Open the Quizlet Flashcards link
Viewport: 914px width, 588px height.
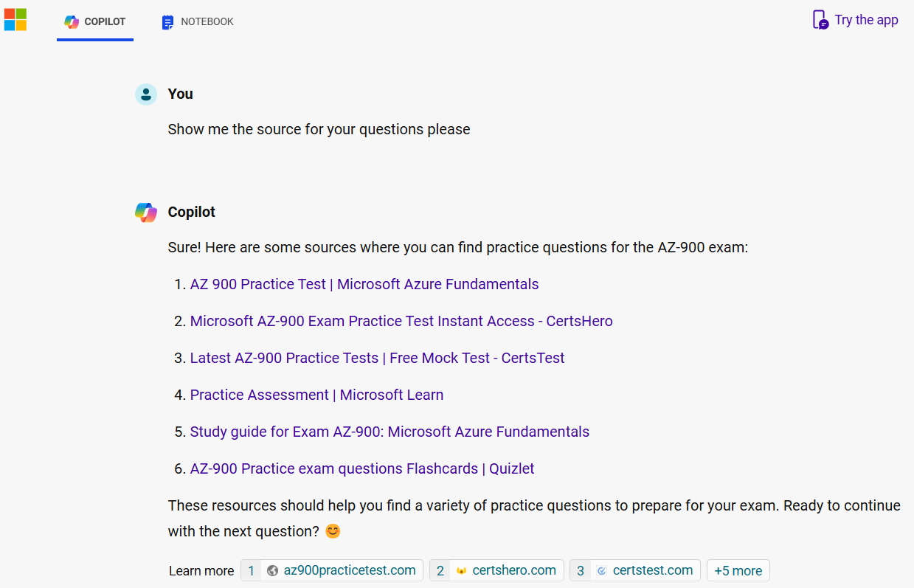tap(361, 468)
